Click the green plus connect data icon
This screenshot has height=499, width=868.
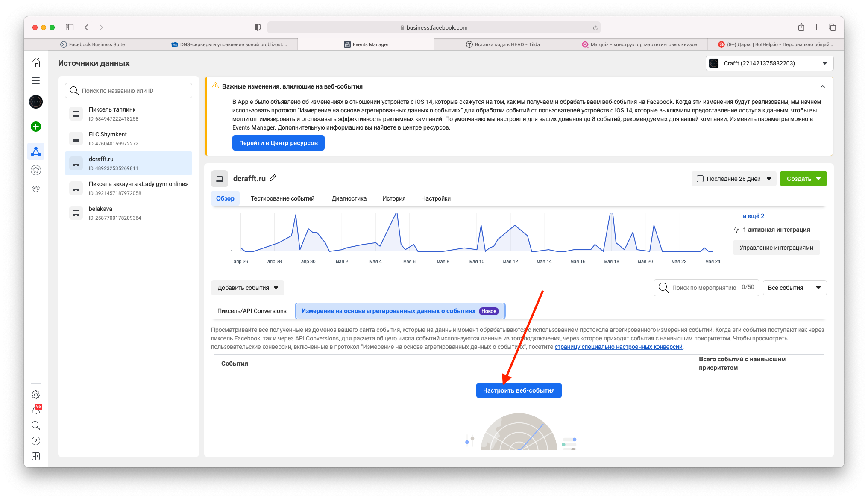coord(36,127)
